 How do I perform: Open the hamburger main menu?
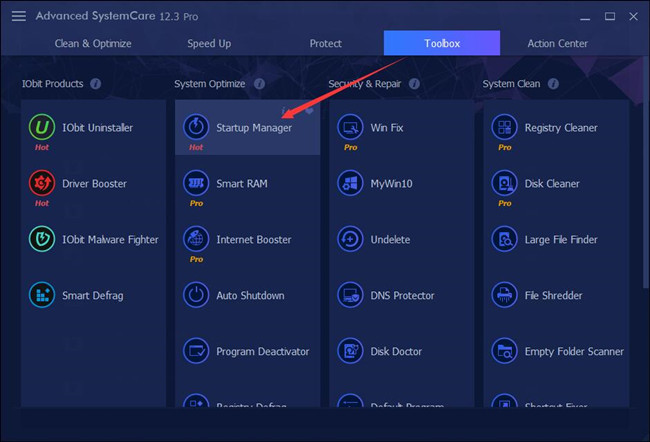tap(19, 16)
